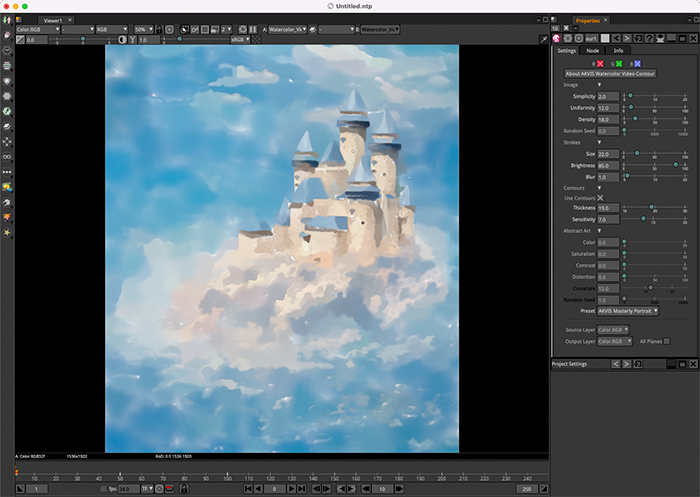Clear all panels with the X beside 10
This screenshot has height=497, width=700.
566,28
